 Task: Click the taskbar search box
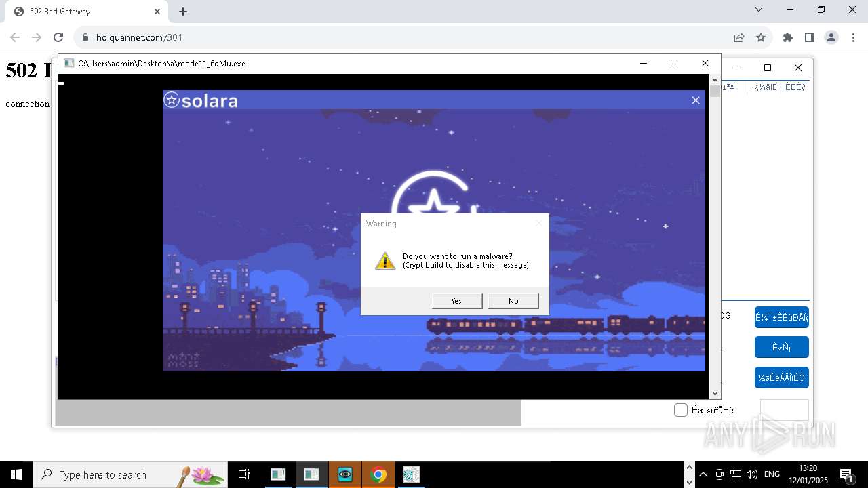point(130,474)
